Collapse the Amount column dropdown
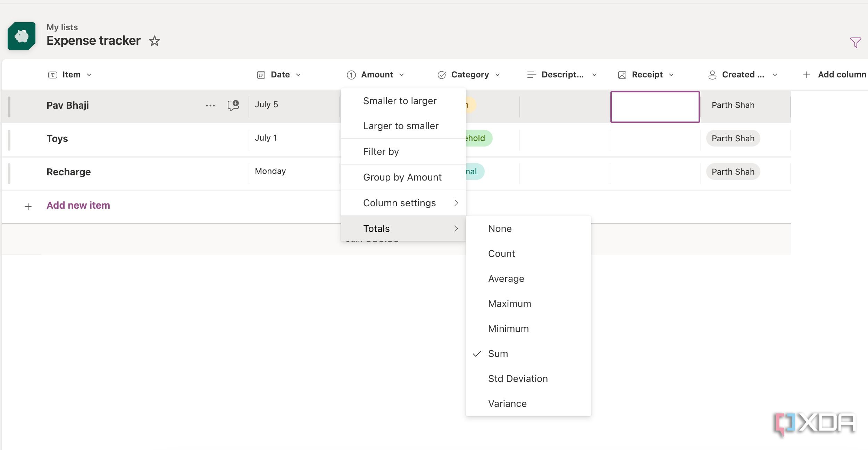 tap(402, 75)
